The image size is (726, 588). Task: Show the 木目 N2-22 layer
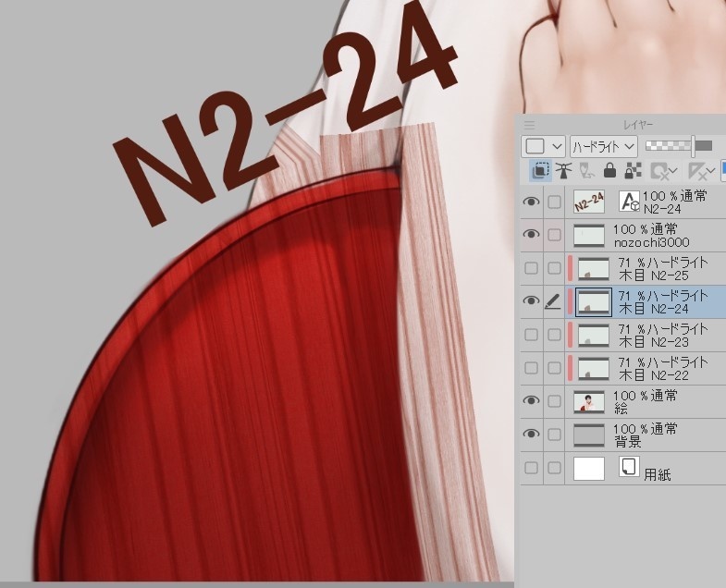click(x=531, y=368)
